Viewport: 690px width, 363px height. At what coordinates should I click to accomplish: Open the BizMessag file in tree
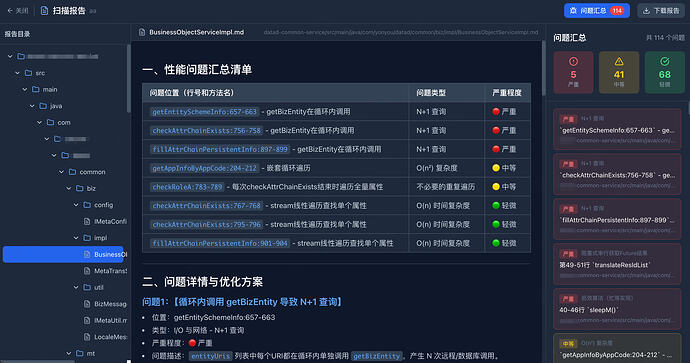[x=105, y=304]
